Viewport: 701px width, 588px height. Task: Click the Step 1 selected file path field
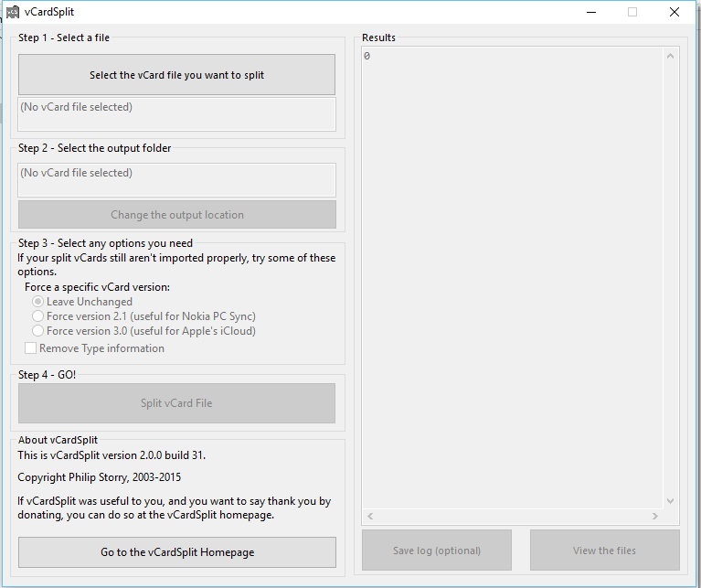click(x=176, y=114)
